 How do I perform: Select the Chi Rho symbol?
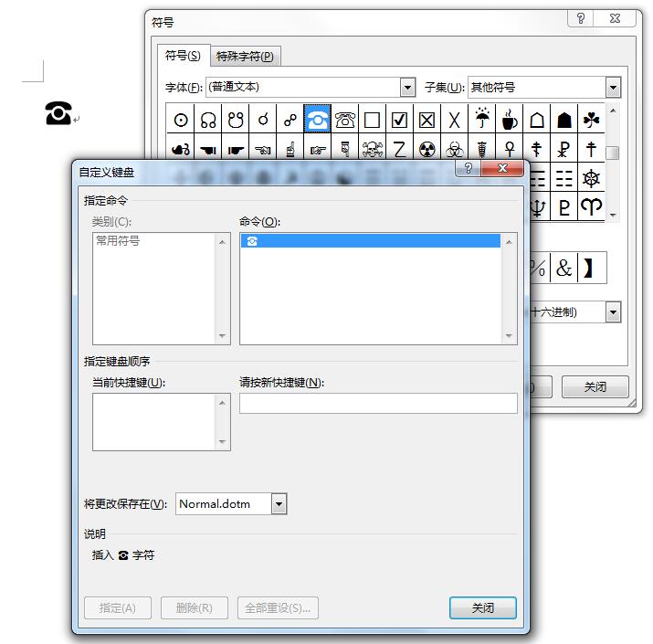563,148
